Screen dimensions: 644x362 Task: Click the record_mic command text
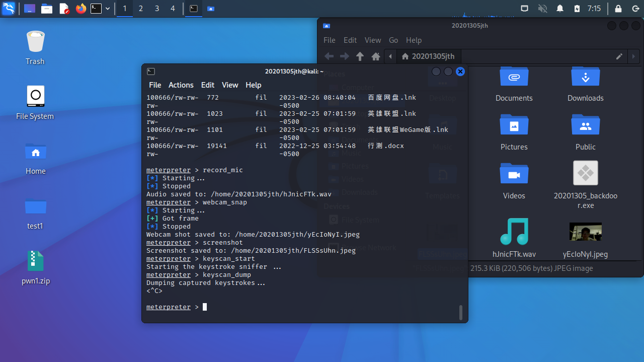click(x=223, y=170)
